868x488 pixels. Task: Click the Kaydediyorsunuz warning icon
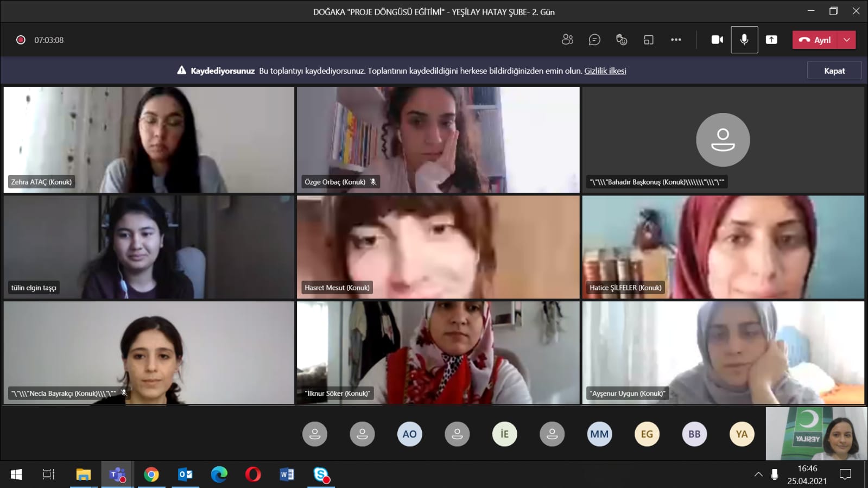[182, 70]
